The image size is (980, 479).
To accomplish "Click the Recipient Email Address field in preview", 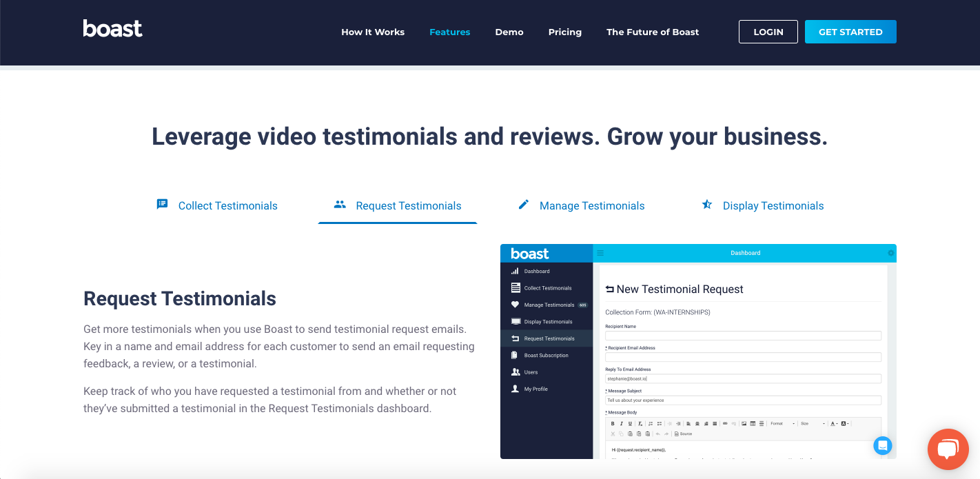I will 744,357.
